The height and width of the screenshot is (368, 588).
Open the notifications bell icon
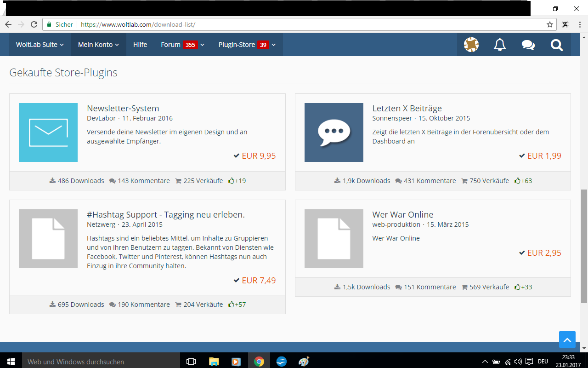tap(499, 45)
